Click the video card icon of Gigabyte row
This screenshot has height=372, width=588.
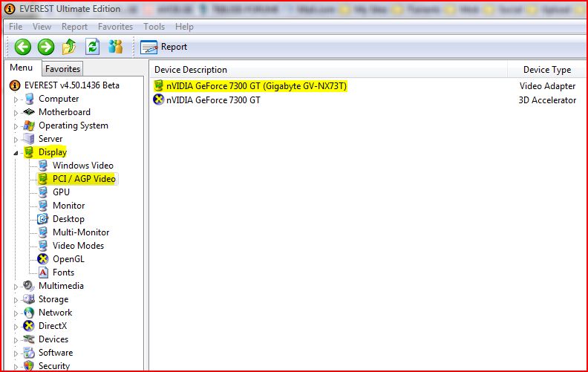point(159,86)
